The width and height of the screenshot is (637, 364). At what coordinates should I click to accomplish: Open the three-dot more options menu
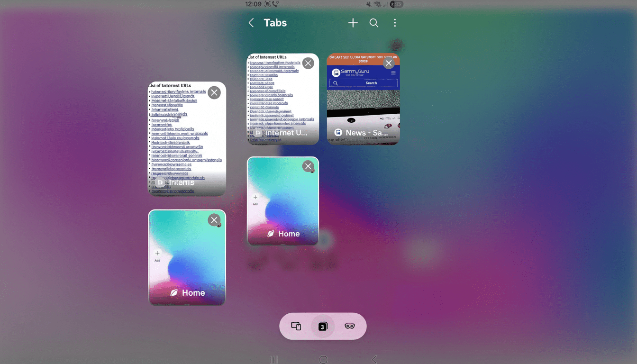click(395, 23)
